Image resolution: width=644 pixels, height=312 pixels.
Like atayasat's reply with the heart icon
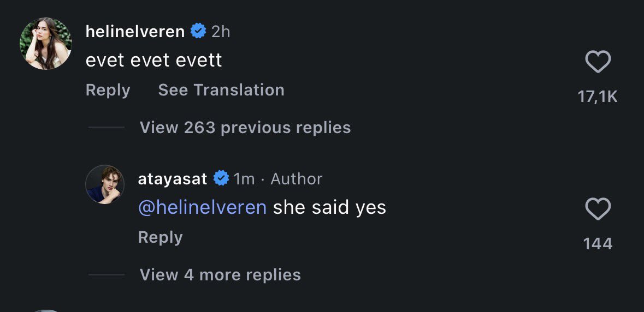[x=598, y=209]
